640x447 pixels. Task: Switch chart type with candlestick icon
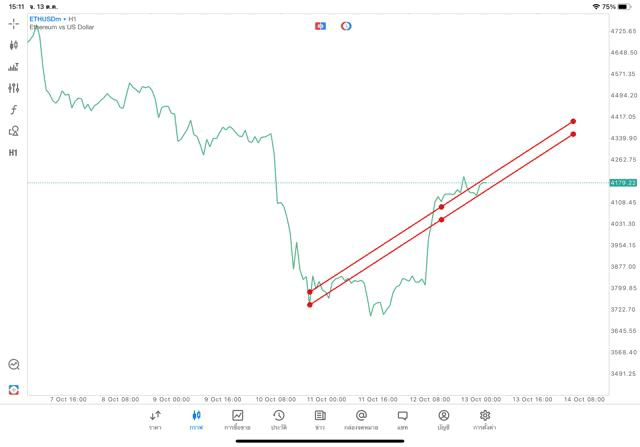13,45
